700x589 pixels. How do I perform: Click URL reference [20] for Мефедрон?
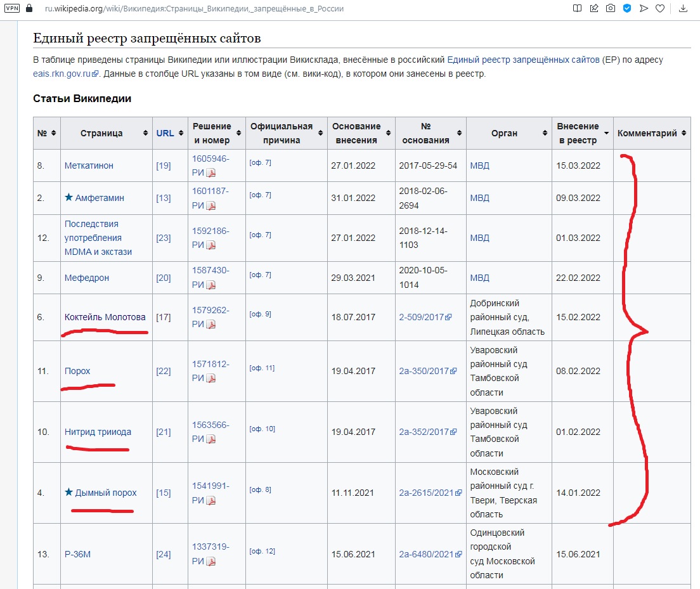point(164,278)
